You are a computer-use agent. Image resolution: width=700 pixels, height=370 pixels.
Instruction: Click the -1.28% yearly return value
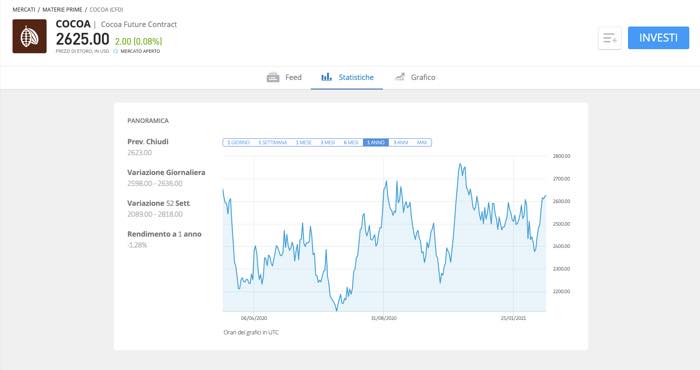(137, 245)
